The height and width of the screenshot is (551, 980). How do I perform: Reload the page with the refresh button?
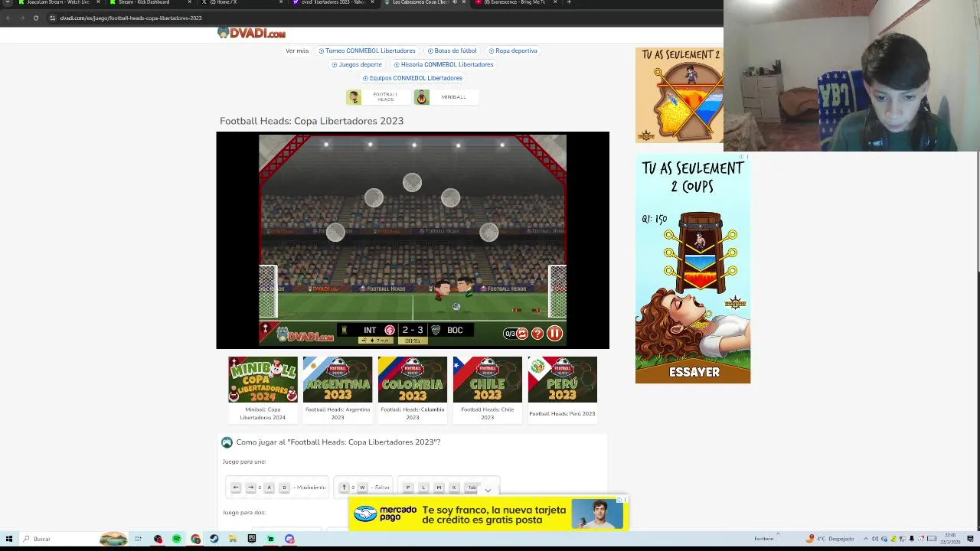click(35, 18)
